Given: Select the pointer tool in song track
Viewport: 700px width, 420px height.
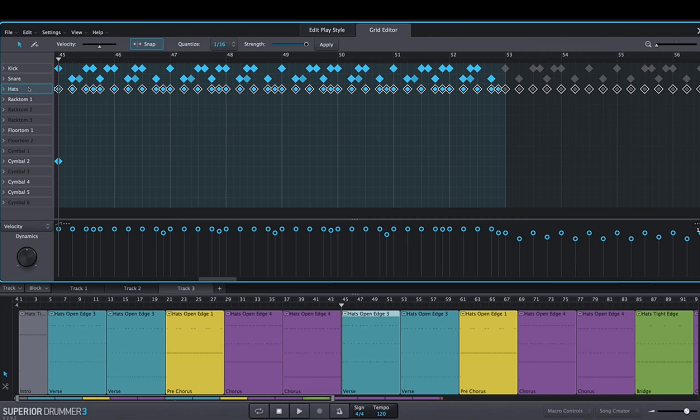Looking at the screenshot, I should click(5, 374).
